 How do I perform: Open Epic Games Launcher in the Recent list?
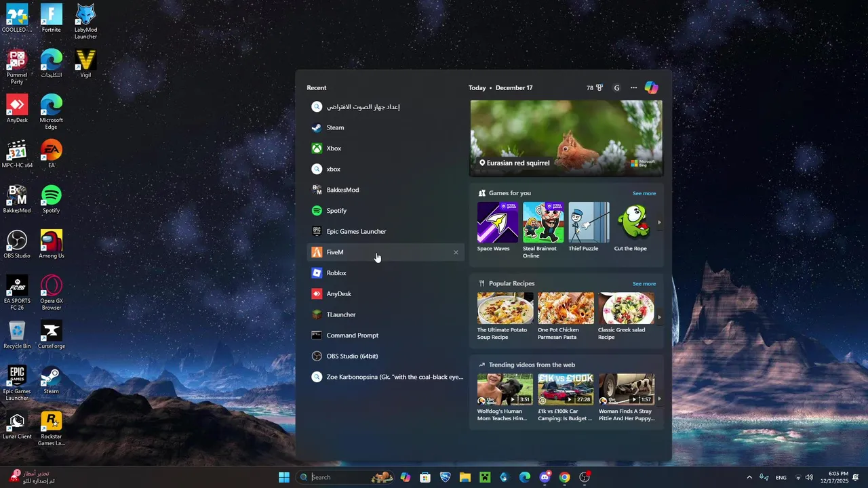point(385,231)
